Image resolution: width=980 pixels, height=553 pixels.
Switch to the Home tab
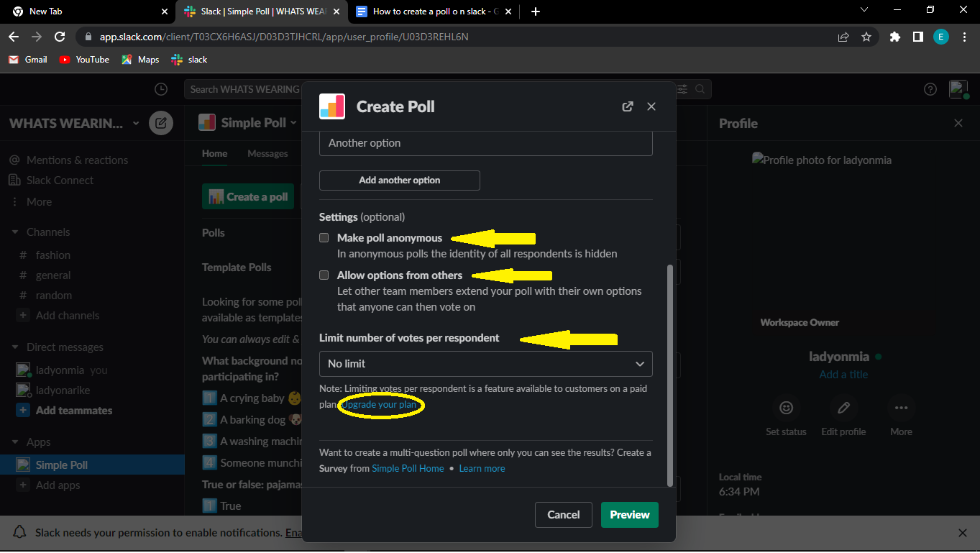point(214,153)
